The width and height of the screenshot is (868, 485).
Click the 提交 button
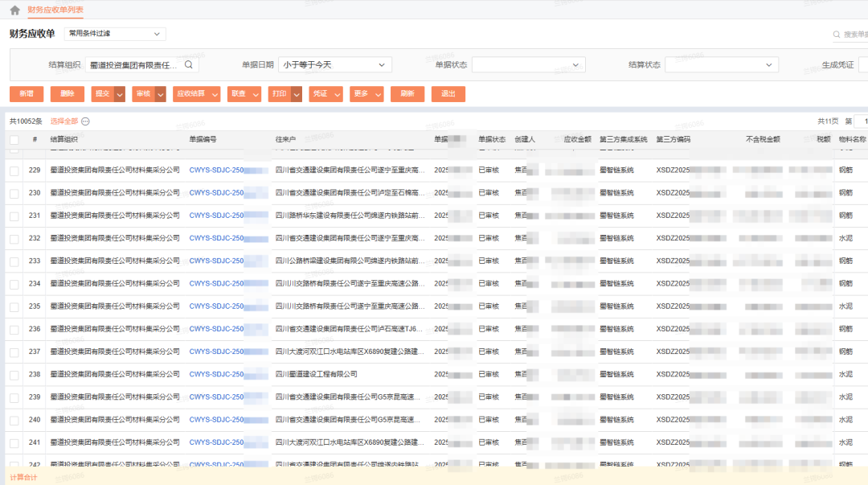pos(103,94)
